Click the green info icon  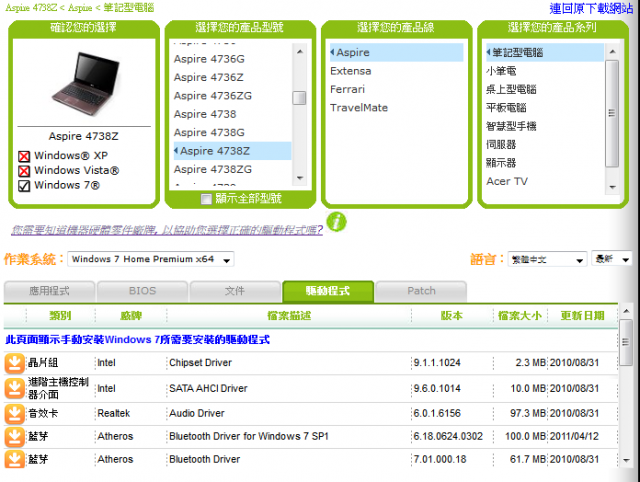pyautogui.click(x=336, y=222)
